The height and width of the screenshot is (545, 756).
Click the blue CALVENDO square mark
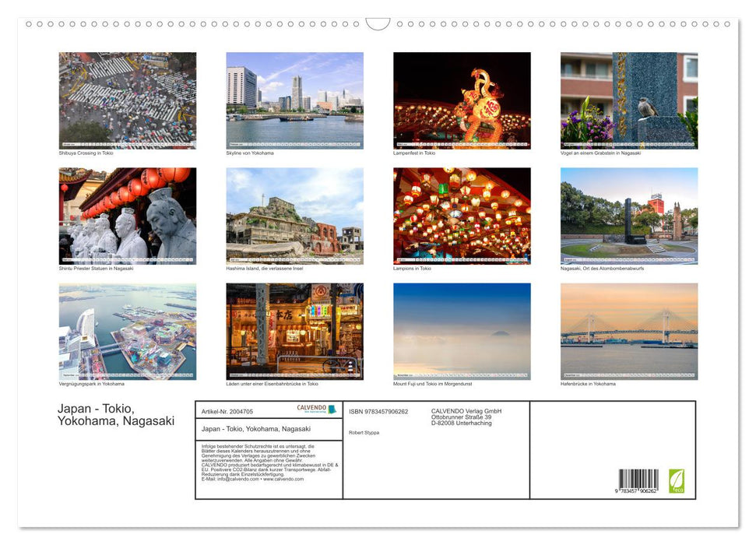click(x=330, y=408)
